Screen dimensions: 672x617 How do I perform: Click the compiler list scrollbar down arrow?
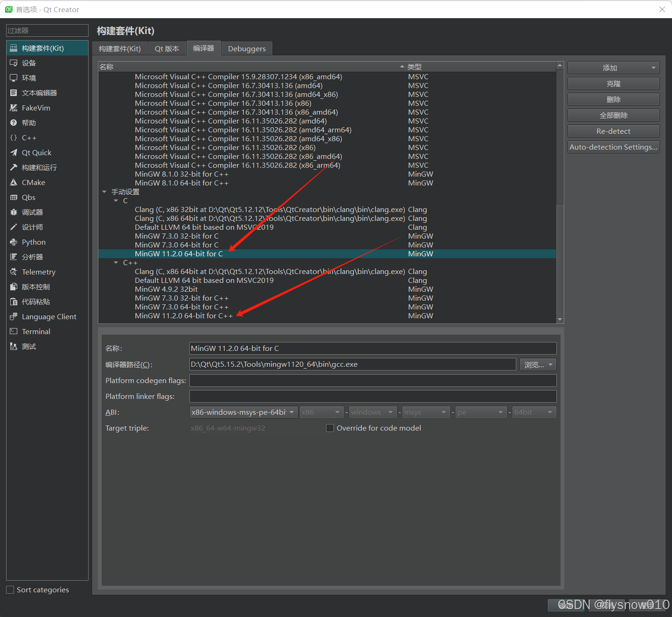point(560,320)
